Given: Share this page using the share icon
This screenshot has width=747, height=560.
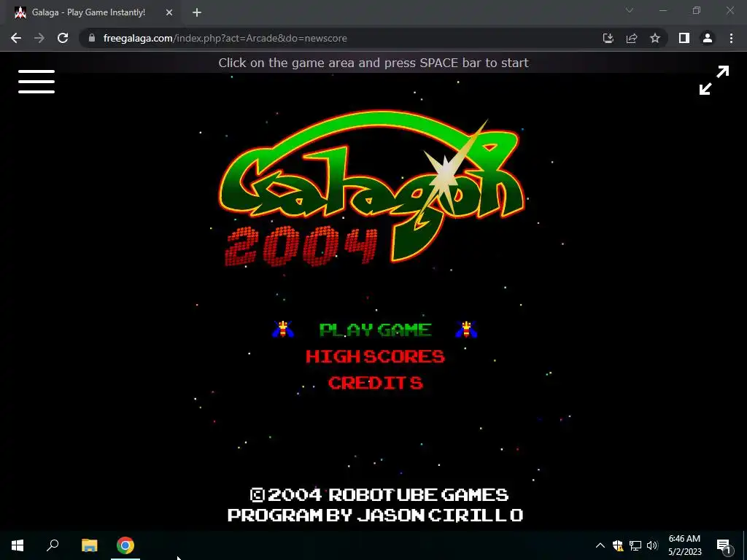Looking at the screenshot, I should (632, 38).
